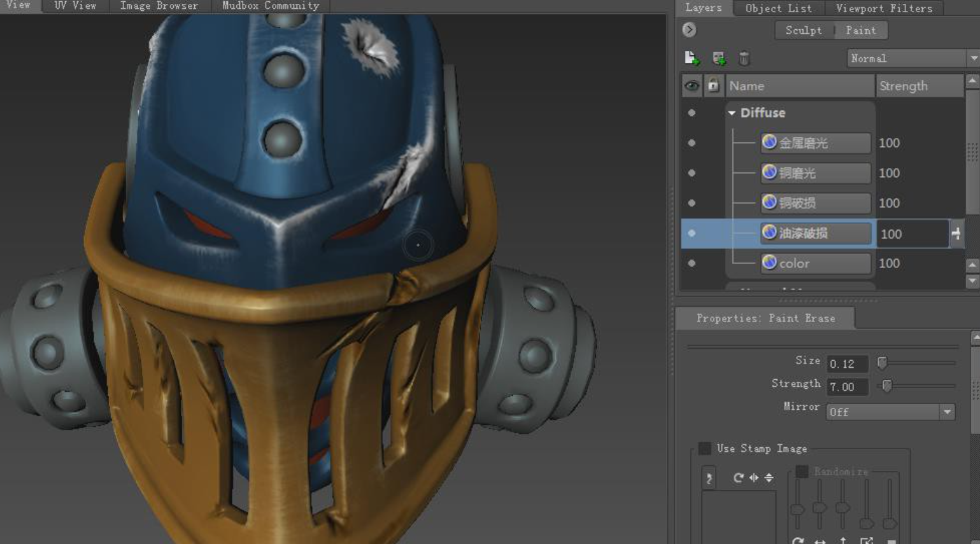This screenshot has width=980, height=544.
Task: Click the Size slider handle
Action: [x=882, y=363]
